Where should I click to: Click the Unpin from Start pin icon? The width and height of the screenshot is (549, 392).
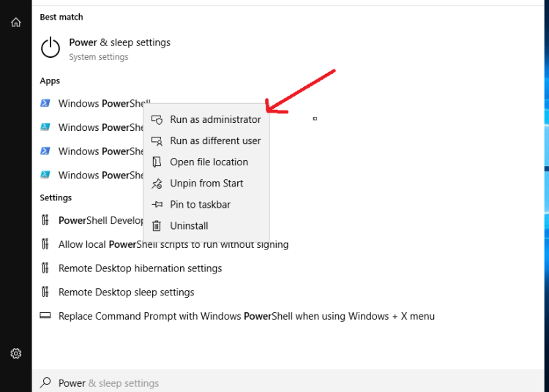click(157, 184)
